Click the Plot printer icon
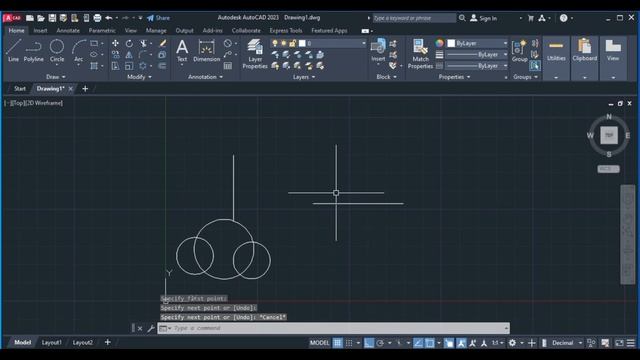 coord(97,18)
